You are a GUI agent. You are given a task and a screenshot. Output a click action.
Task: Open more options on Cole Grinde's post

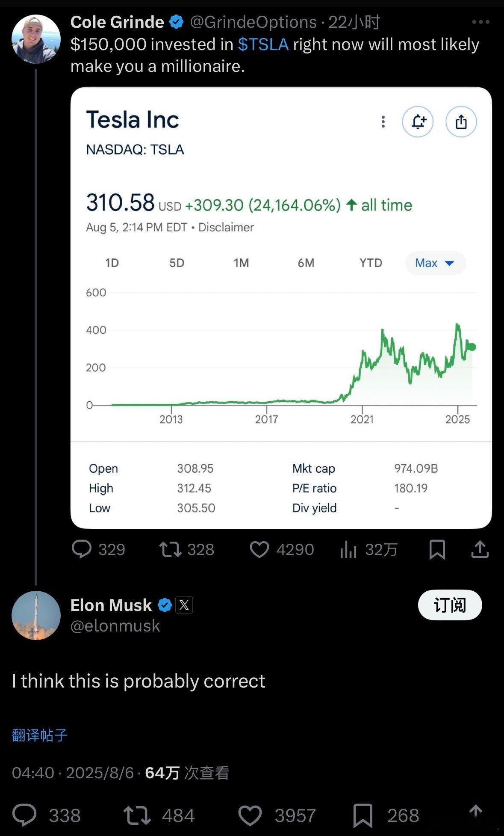[x=480, y=22]
